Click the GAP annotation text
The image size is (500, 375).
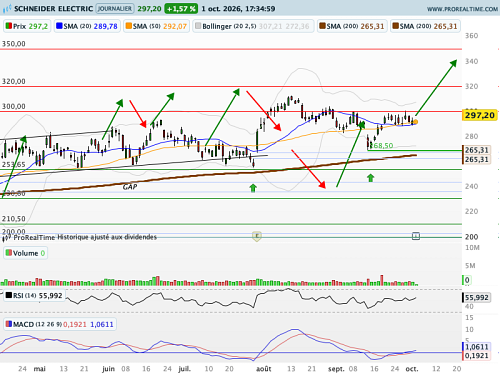(130, 187)
